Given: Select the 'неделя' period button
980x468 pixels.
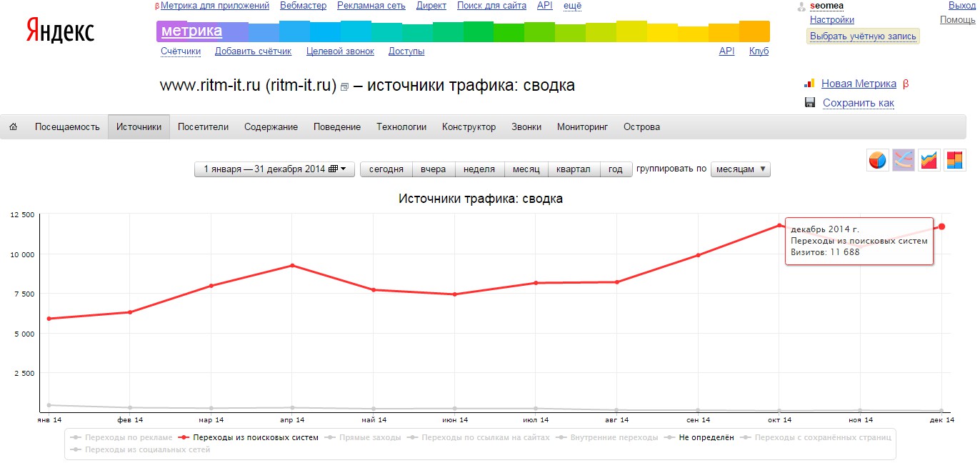Looking at the screenshot, I should point(479,169).
